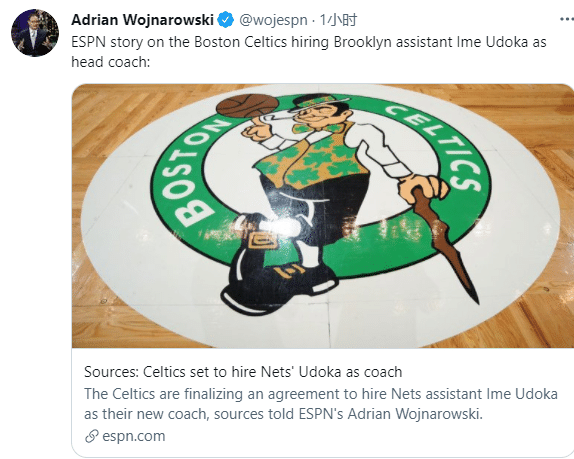
Task: Click the spinning basketball in the logo image
Action: click(240, 105)
